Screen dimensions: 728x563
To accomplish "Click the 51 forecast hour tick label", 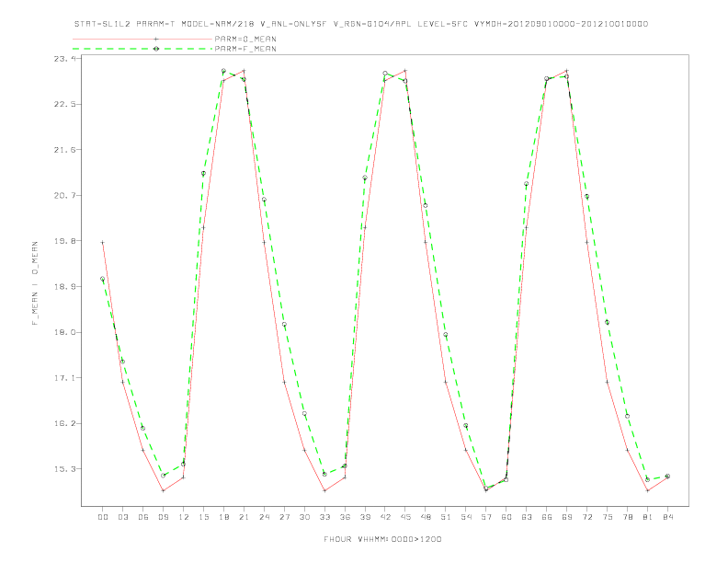I will click(x=446, y=517).
